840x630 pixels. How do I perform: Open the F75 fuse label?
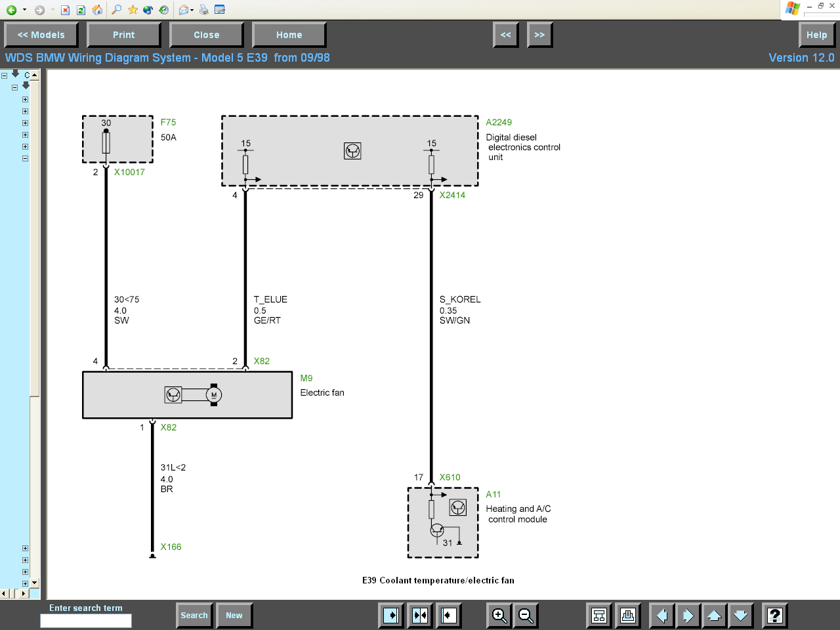(x=168, y=122)
